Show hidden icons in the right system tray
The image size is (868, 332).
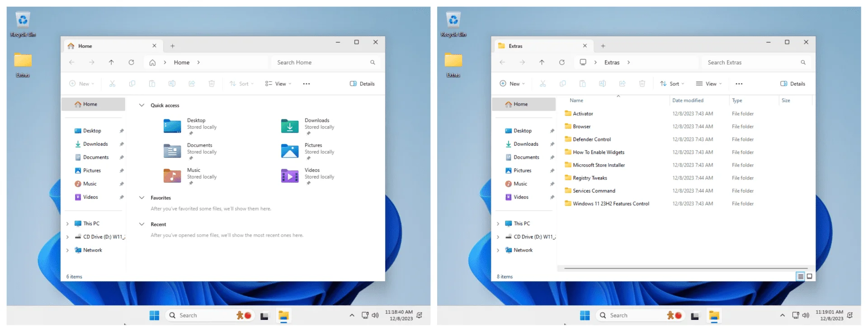782,315
